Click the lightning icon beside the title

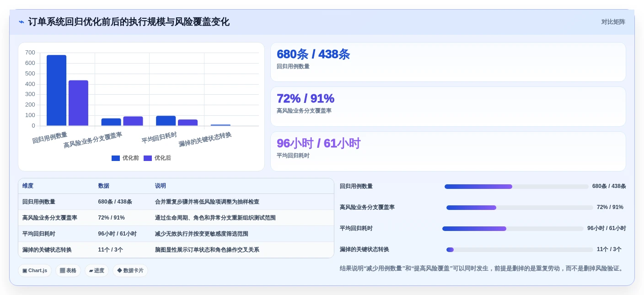pyautogui.click(x=21, y=22)
